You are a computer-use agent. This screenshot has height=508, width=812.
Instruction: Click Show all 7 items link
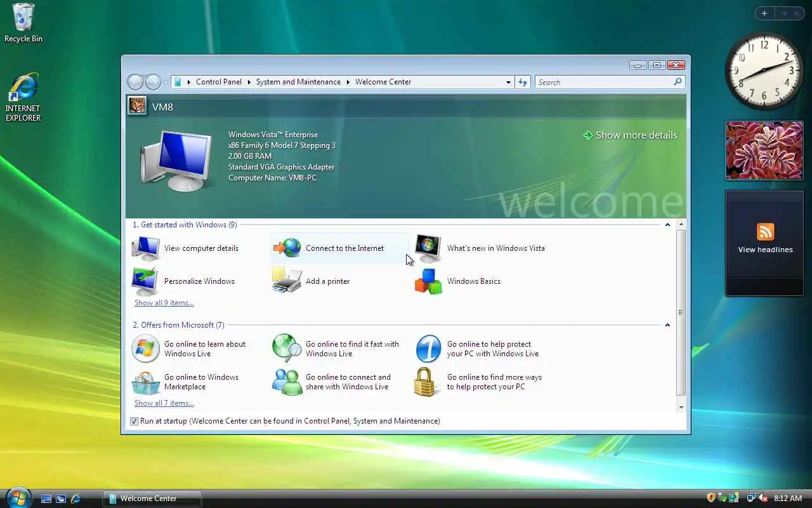pos(164,403)
